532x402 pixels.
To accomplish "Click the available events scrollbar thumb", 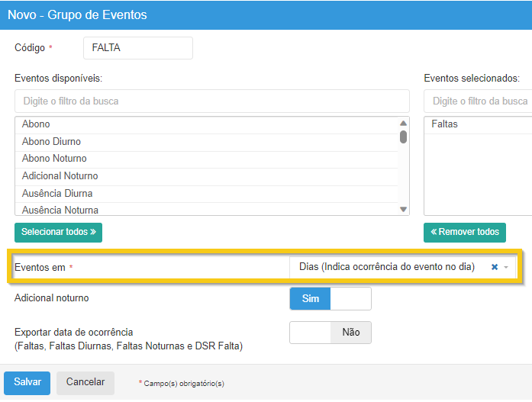I will 403,137.
